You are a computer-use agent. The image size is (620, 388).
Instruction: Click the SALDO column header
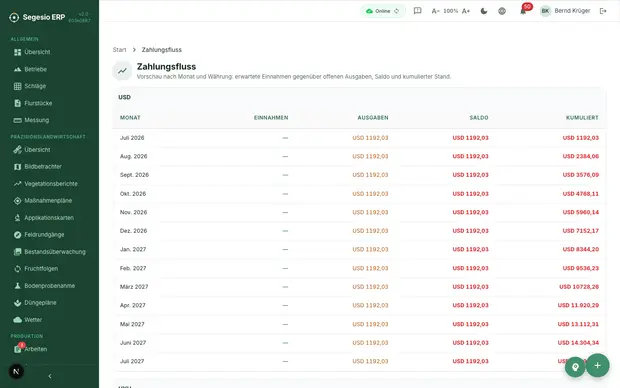pos(479,118)
